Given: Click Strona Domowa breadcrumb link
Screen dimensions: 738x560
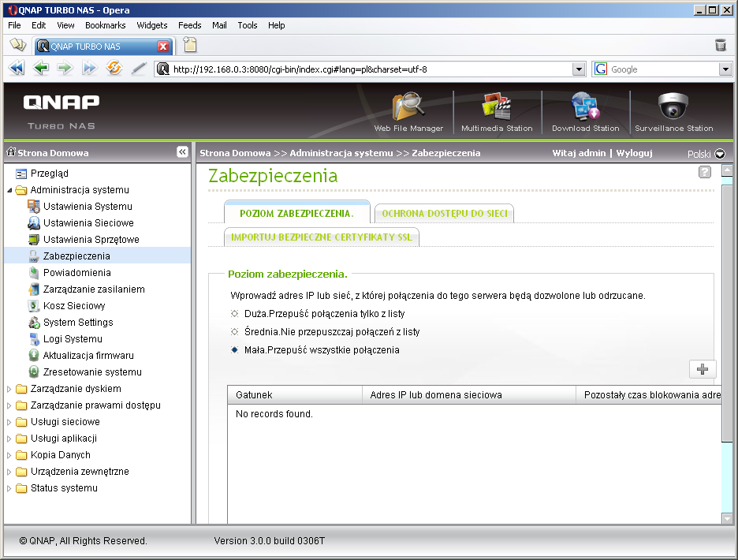Looking at the screenshot, I should click(235, 153).
